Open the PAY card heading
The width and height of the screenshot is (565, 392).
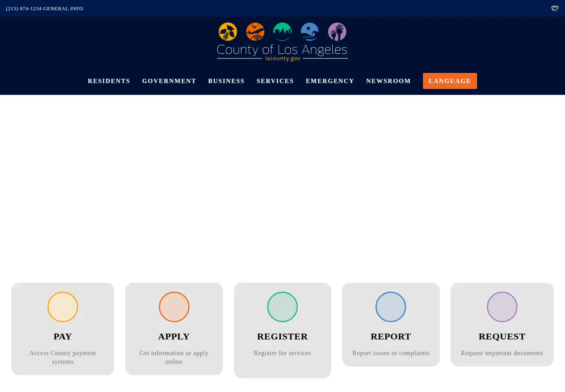tap(63, 337)
